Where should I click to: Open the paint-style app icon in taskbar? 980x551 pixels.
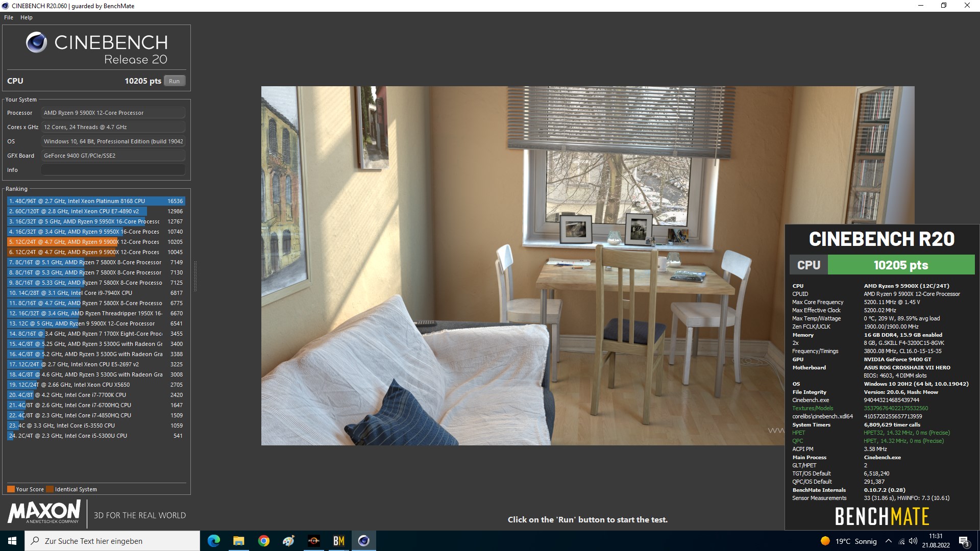tap(289, 541)
